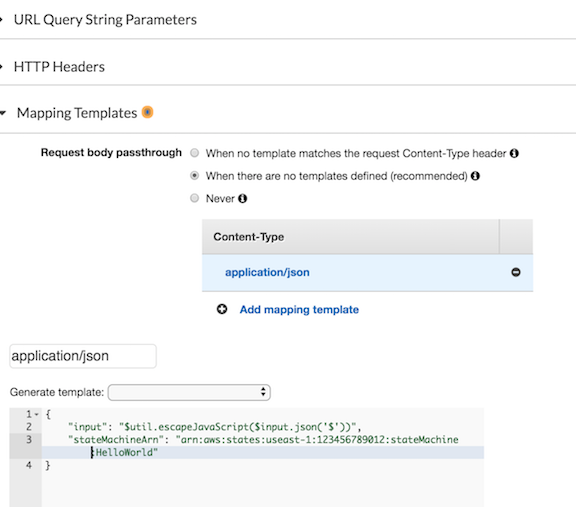Click the orange Mapping Templates status indicator
Image resolution: width=576 pixels, height=507 pixels.
(x=147, y=112)
